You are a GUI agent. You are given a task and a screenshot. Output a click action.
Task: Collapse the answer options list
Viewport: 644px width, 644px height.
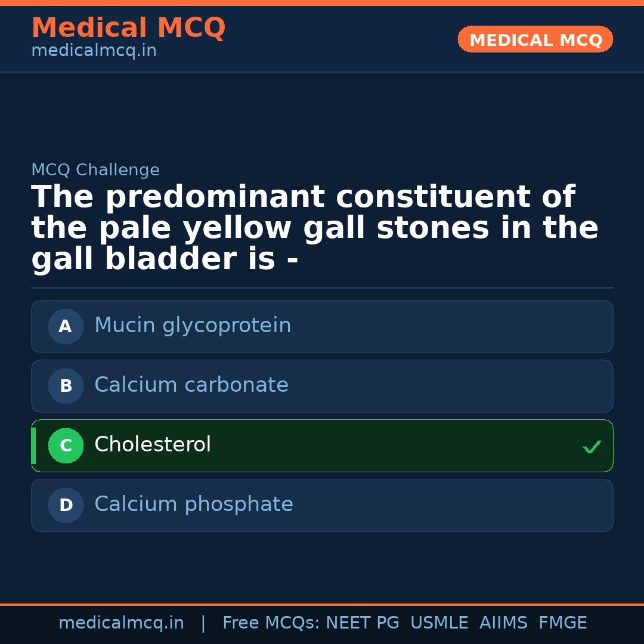coord(322,416)
